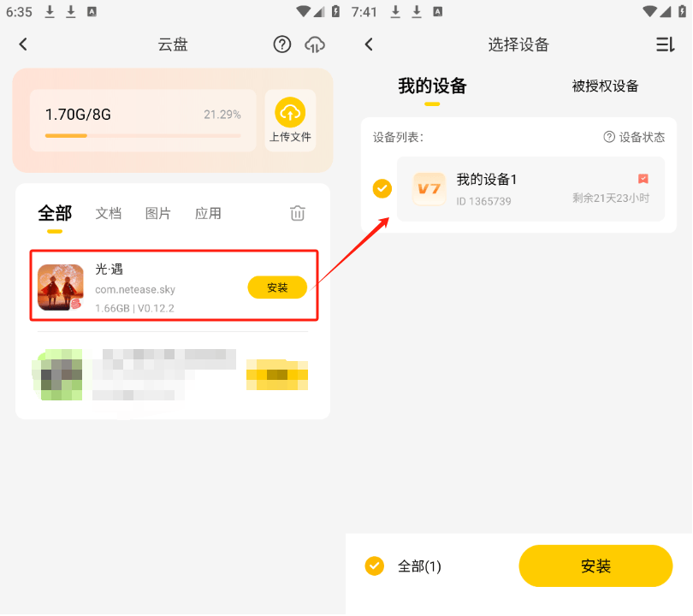Go back from the 选择设备 screen

coord(369,44)
